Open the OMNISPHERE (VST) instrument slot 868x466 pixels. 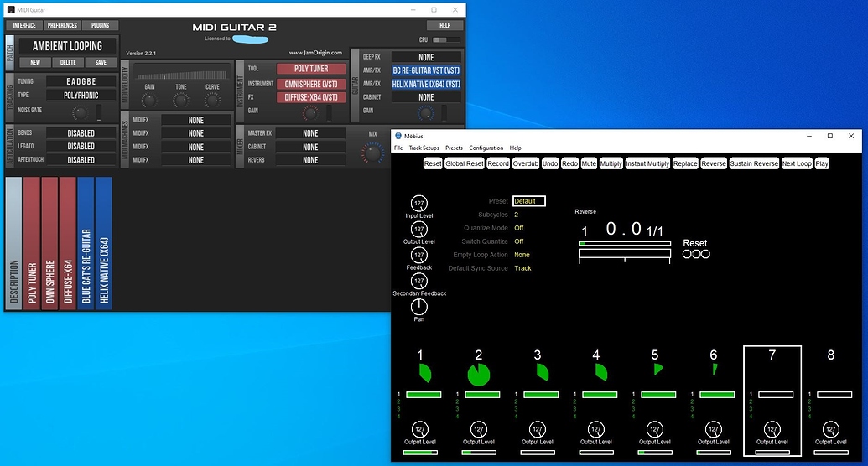[311, 84]
